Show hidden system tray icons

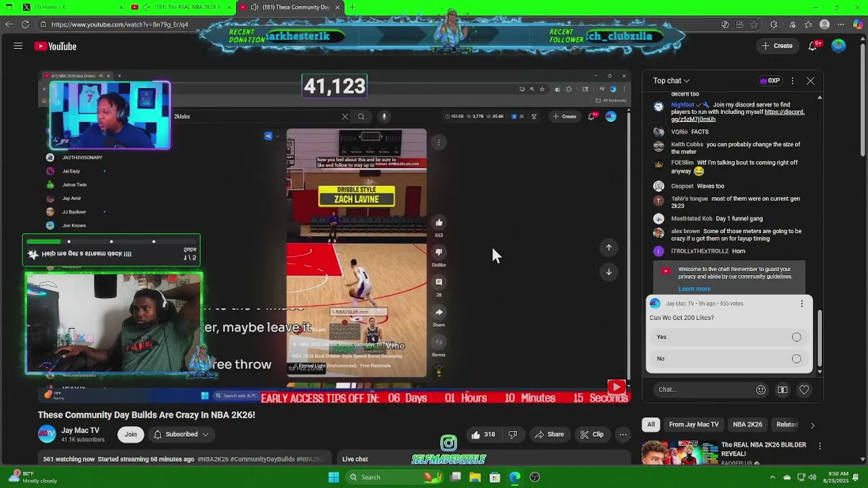click(x=772, y=477)
